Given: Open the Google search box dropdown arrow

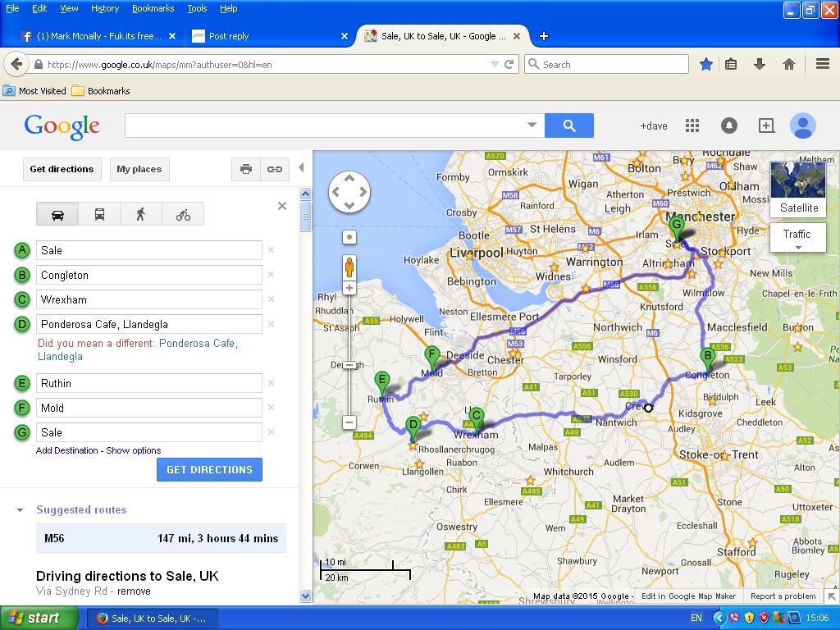Looking at the screenshot, I should coord(532,126).
